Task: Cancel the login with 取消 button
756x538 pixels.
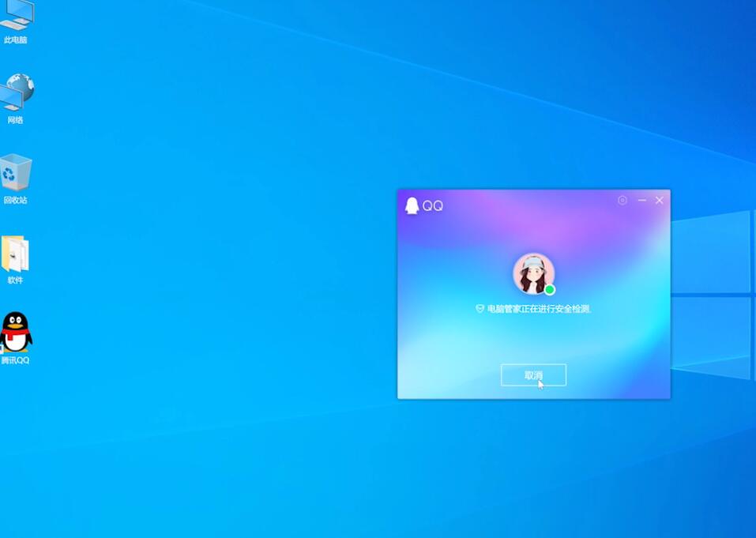Action: pyautogui.click(x=533, y=375)
